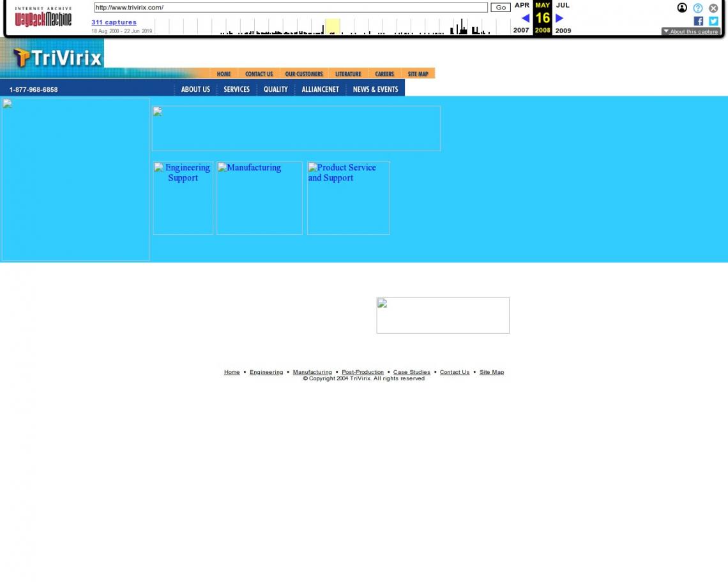The image size is (728, 582).
Task: Focus the Wayback URL input field
Action: [x=291, y=8]
